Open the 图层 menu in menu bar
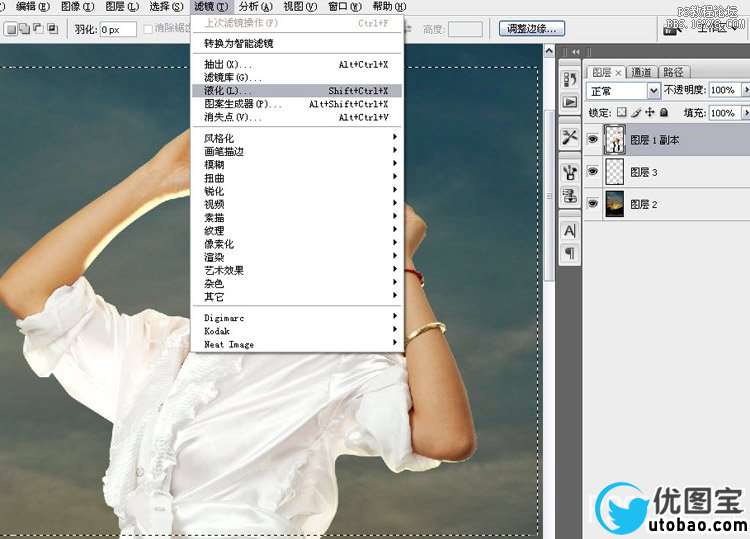This screenshot has height=539, width=750. coord(121,7)
